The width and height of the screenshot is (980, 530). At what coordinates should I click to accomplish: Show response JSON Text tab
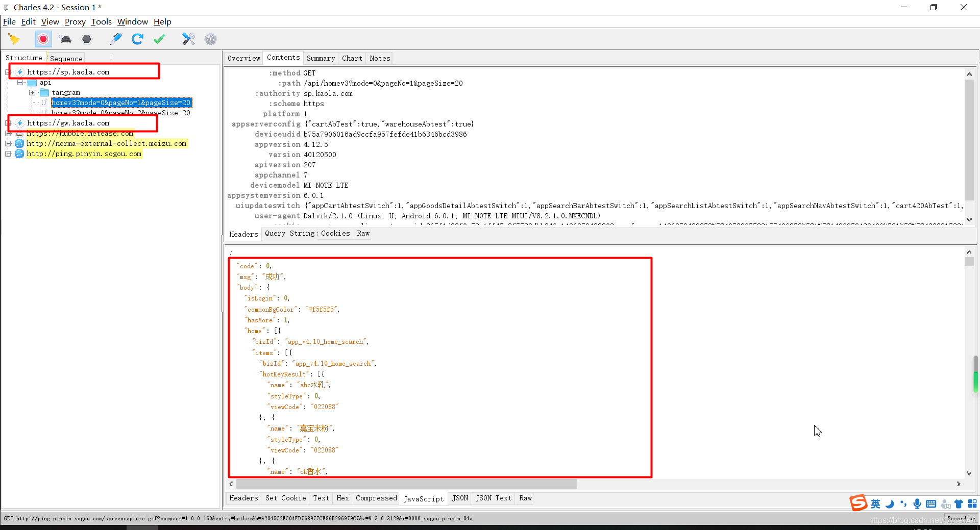493,498
